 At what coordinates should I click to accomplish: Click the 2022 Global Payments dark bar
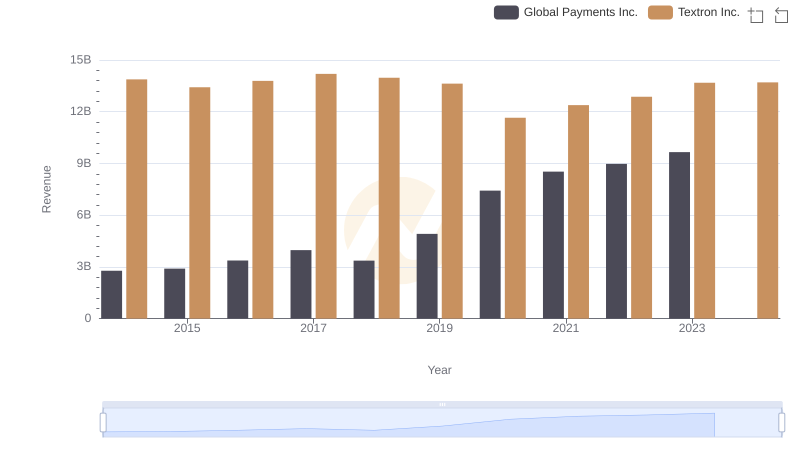click(616, 241)
